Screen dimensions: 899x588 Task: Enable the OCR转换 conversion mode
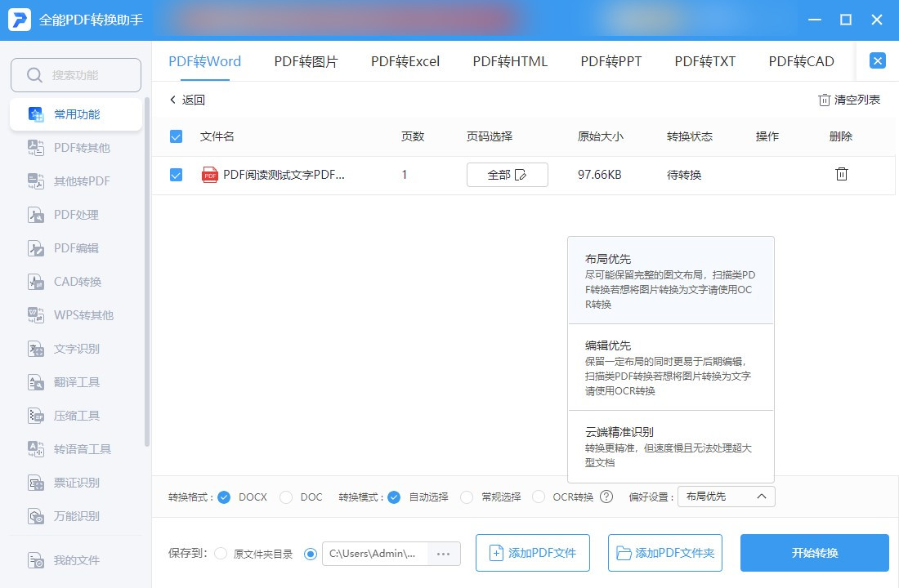[x=539, y=497]
